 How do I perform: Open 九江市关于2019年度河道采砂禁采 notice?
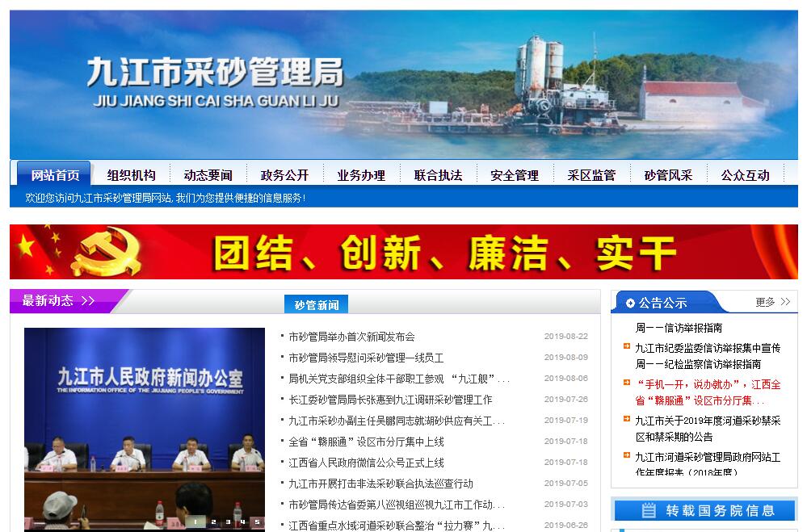click(708, 429)
